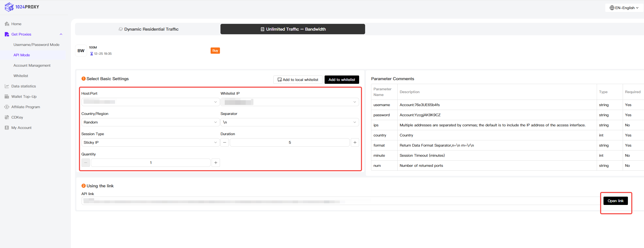The image size is (644, 248).
Task: Click the Wallet Top-Up icon
Action: click(x=7, y=97)
